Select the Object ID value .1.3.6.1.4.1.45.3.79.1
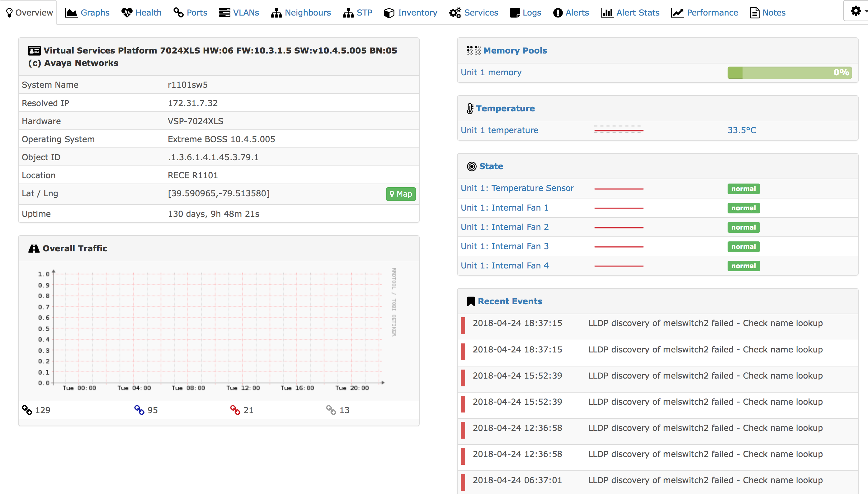Viewport: 868px width, 494px height. pyautogui.click(x=213, y=157)
